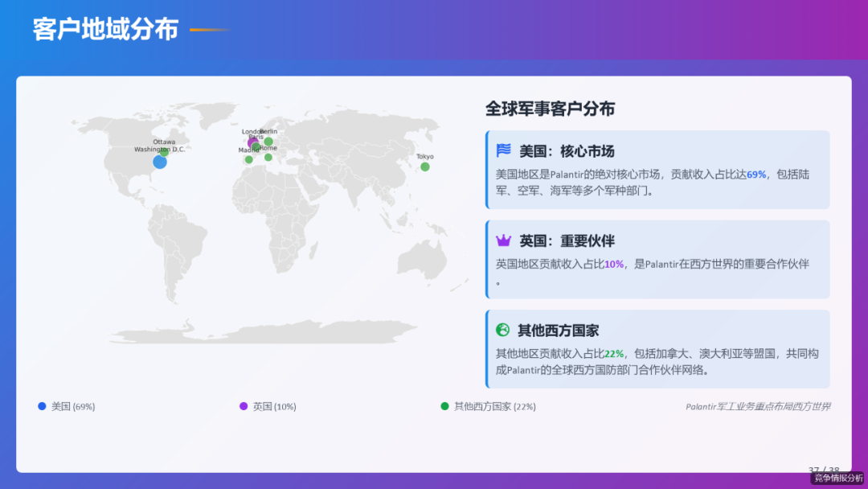Click the Washington D.C. label on map

[159, 149]
